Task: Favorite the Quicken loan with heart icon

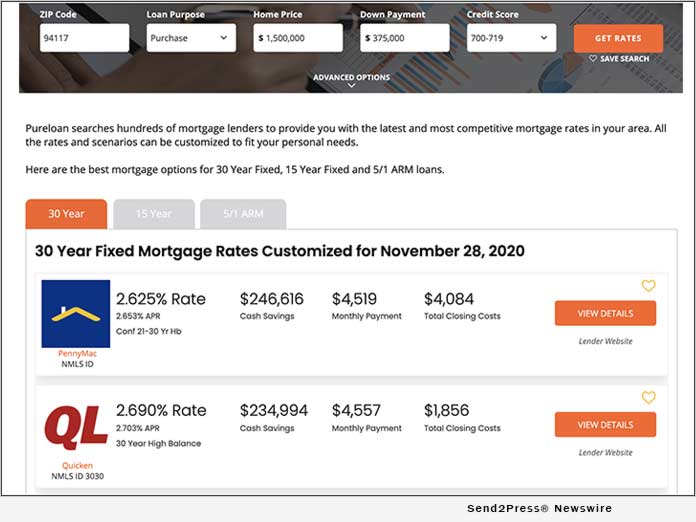Action: (648, 397)
